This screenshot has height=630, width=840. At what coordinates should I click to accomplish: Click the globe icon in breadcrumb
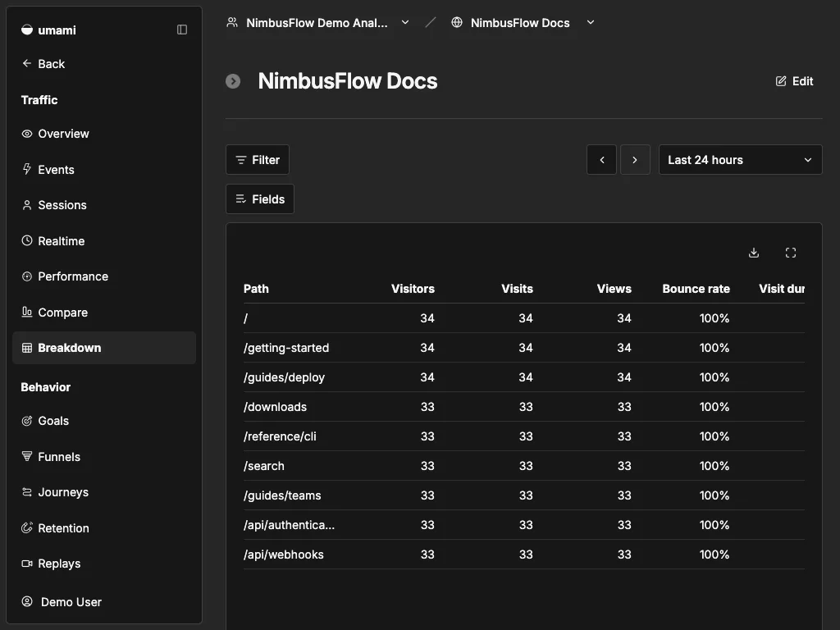coord(457,22)
